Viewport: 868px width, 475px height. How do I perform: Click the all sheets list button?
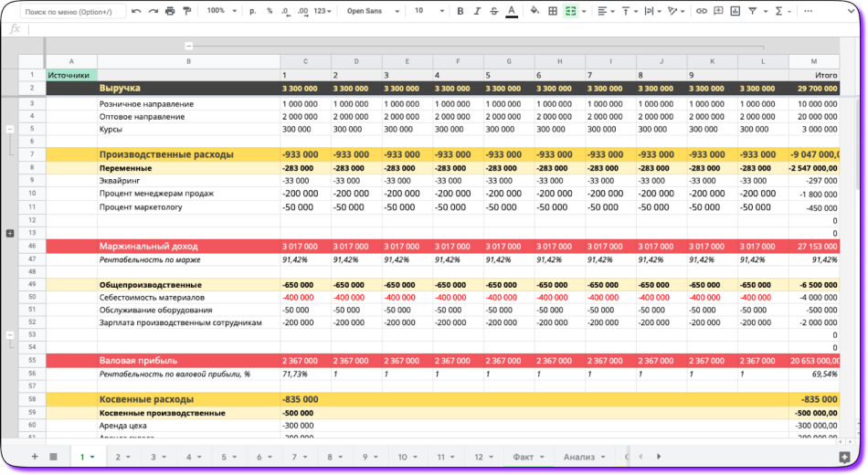pyautogui.click(x=54, y=457)
